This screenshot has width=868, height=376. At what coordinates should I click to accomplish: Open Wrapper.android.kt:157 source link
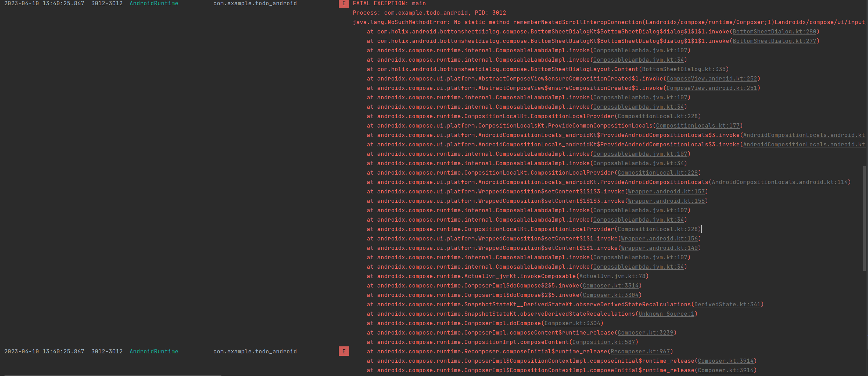click(667, 191)
